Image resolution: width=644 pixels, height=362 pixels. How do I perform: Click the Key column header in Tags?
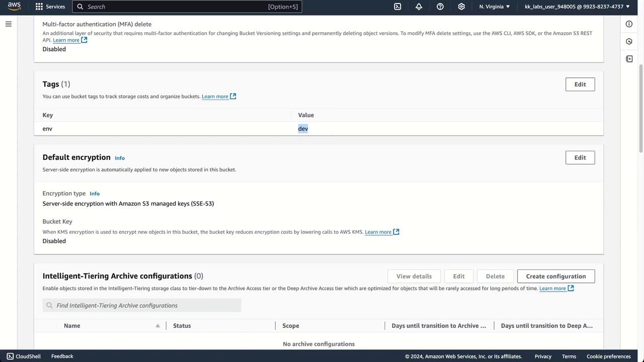(x=48, y=115)
